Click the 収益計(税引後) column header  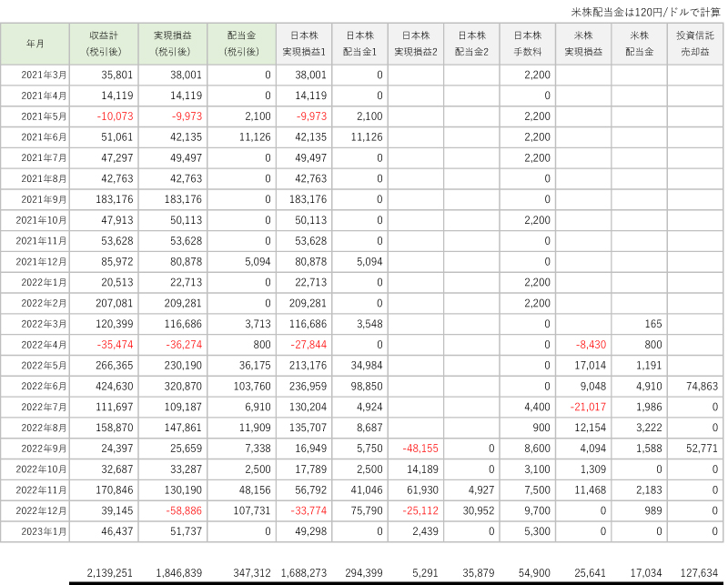point(104,44)
